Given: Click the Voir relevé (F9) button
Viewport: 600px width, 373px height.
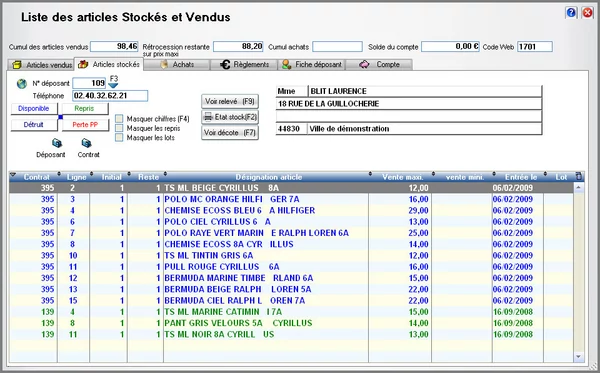Looking at the screenshot, I should tap(230, 101).
